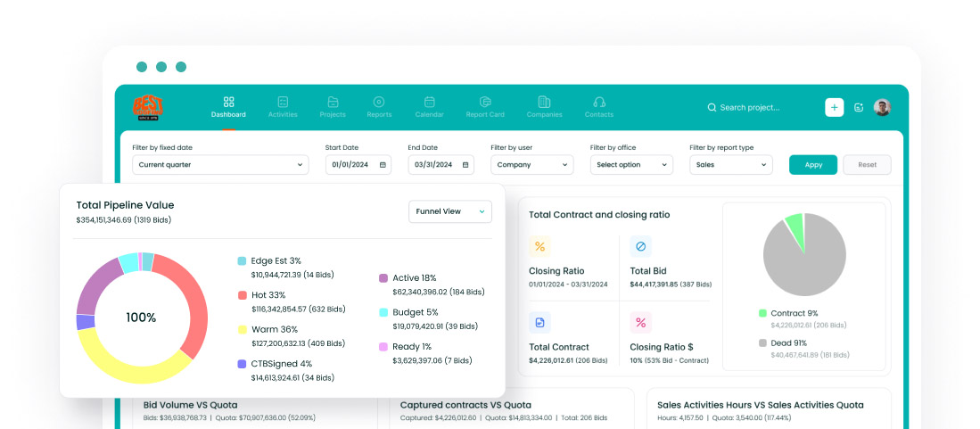Click the $62,340,396.02 (184 Bids) value
This screenshot has height=429, width=980.
[x=438, y=292]
